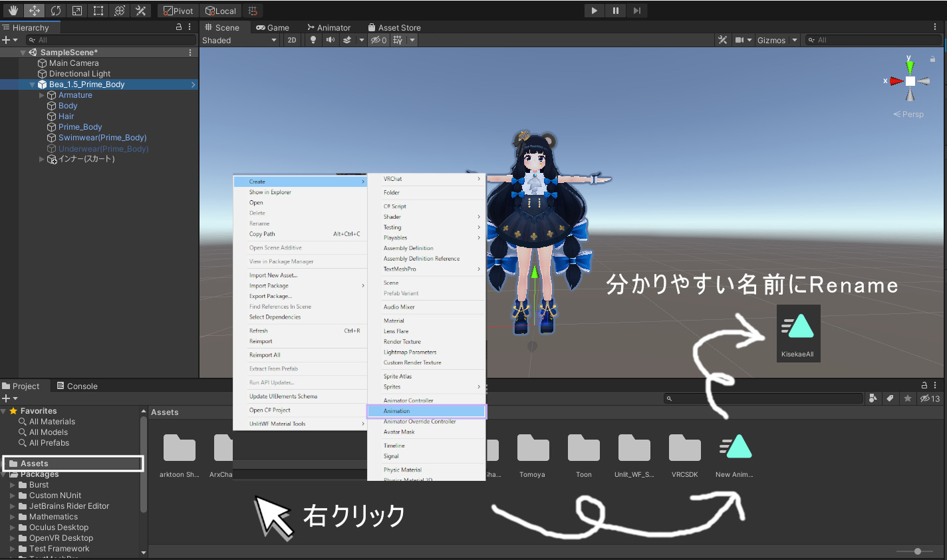Toggle Pivot handle position button

point(178,11)
